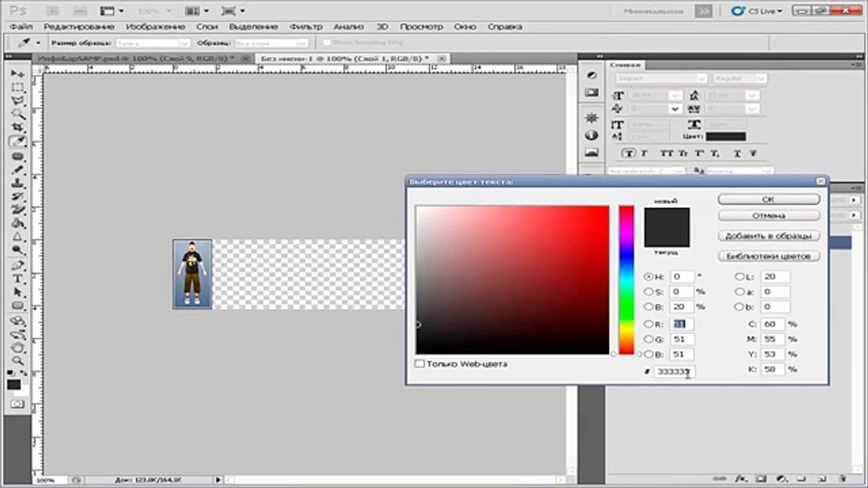The height and width of the screenshot is (488, 868).
Task: Open the CS Live dropdown
Action: click(757, 11)
